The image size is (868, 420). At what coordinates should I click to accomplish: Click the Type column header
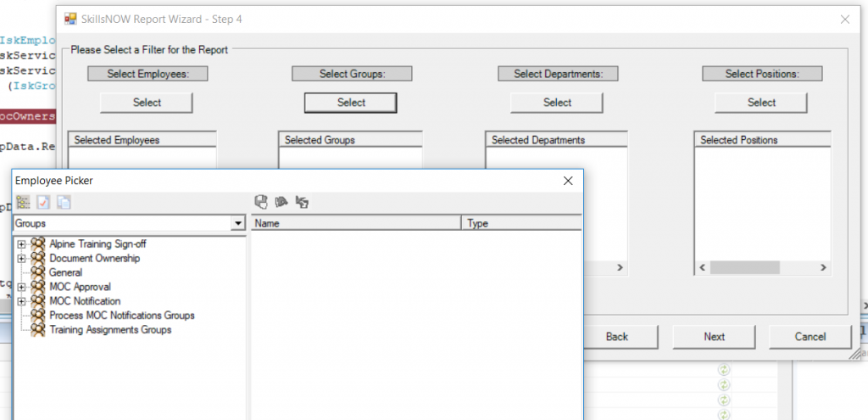click(x=521, y=224)
